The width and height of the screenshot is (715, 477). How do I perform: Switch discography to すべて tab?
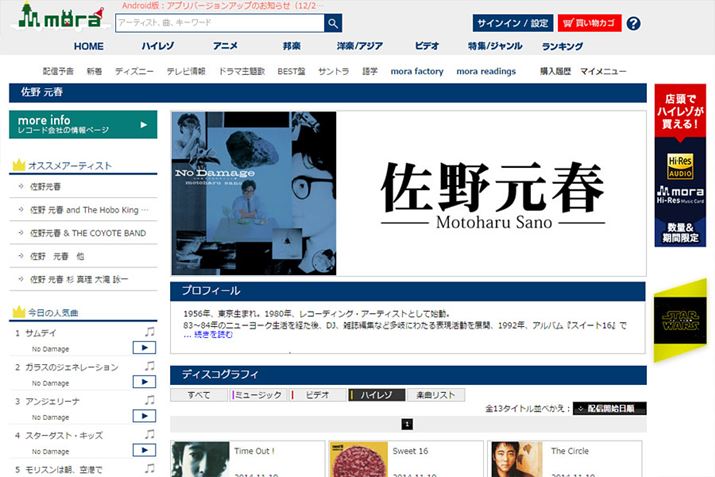pos(199,395)
